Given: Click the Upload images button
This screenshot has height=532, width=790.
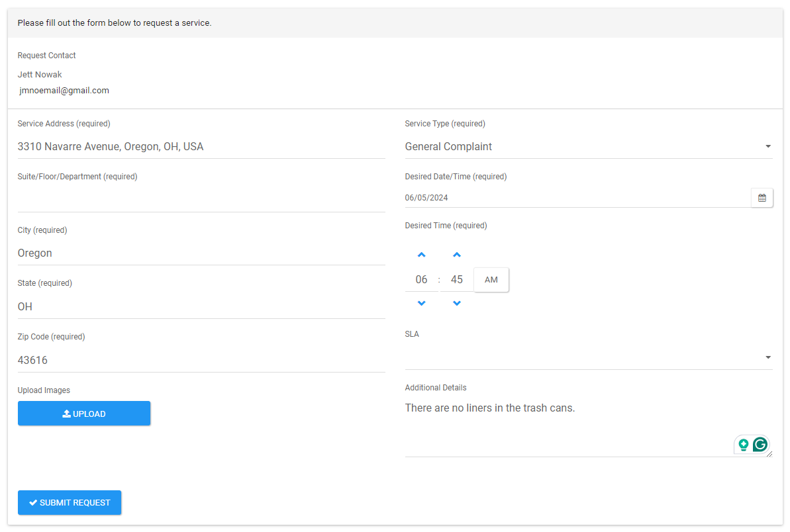Looking at the screenshot, I should click(84, 414).
